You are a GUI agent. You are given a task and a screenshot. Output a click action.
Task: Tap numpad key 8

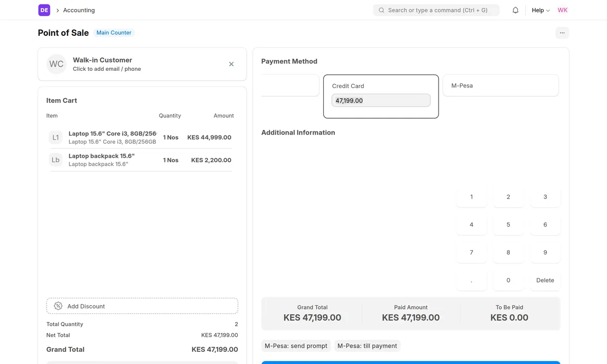[x=508, y=253]
